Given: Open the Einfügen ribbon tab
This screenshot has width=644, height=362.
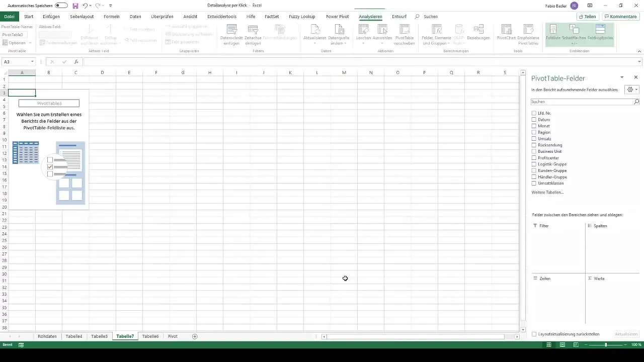Looking at the screenshot, I should [x=51, y=17].
